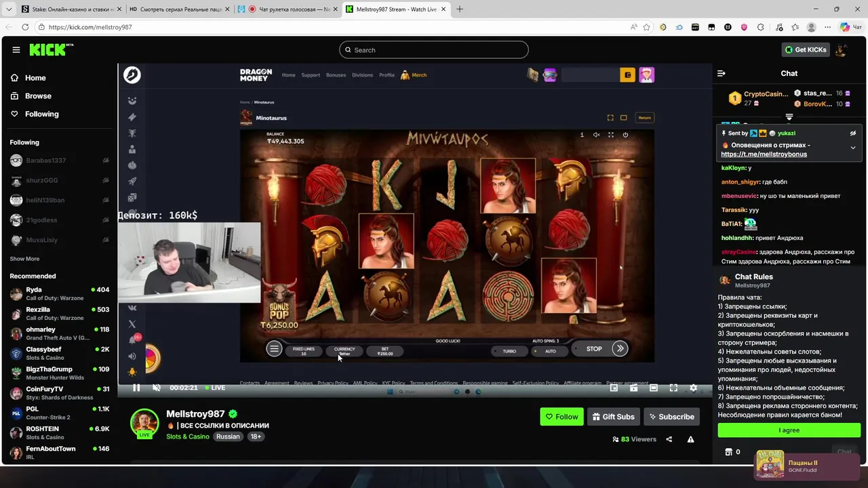Viewport: 868px width, 488px height.
Task: Click slot hamburger menu in game
Action: tap(274, 349)
